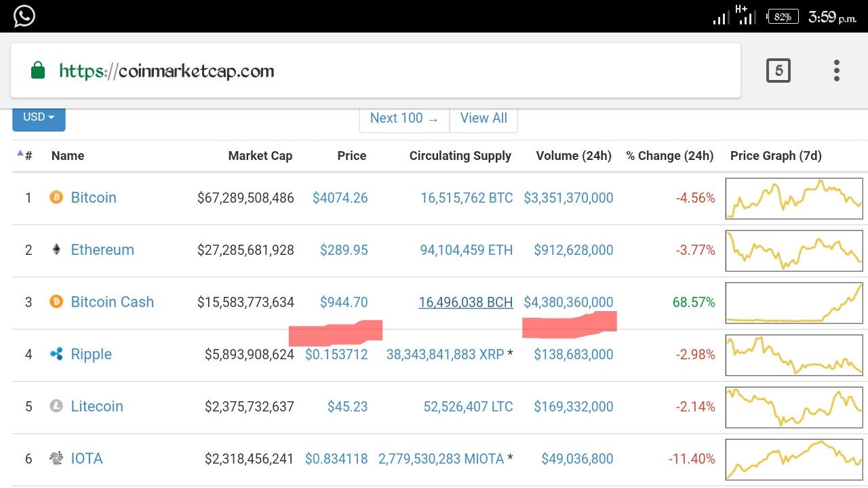Open the Chrome three-dot menu
The height and width of the screenshot is (488, 868).
pyautogui.click(x=837, y=70)
